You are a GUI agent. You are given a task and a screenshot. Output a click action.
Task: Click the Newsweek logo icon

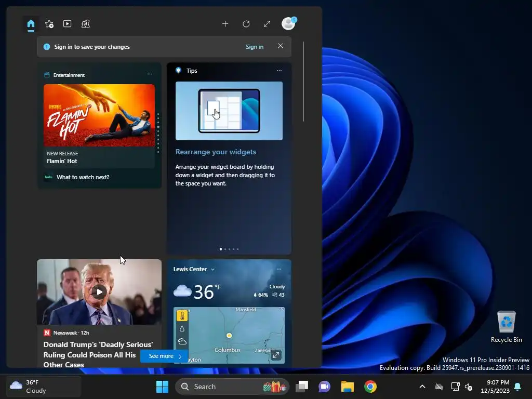point(47,333)
